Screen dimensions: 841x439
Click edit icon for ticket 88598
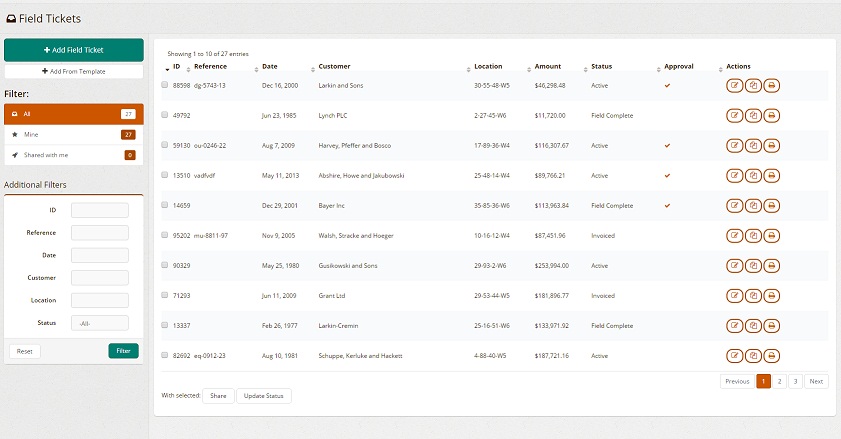coord(735,86)
